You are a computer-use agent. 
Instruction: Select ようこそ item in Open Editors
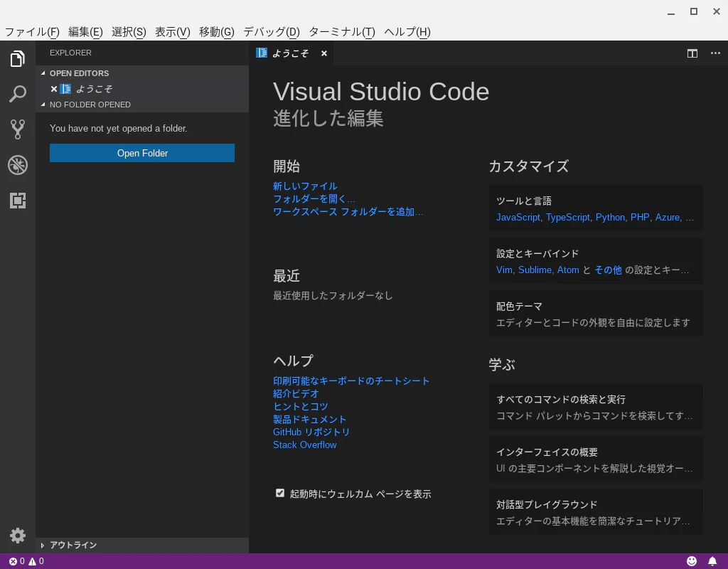(x=142, y=89)
